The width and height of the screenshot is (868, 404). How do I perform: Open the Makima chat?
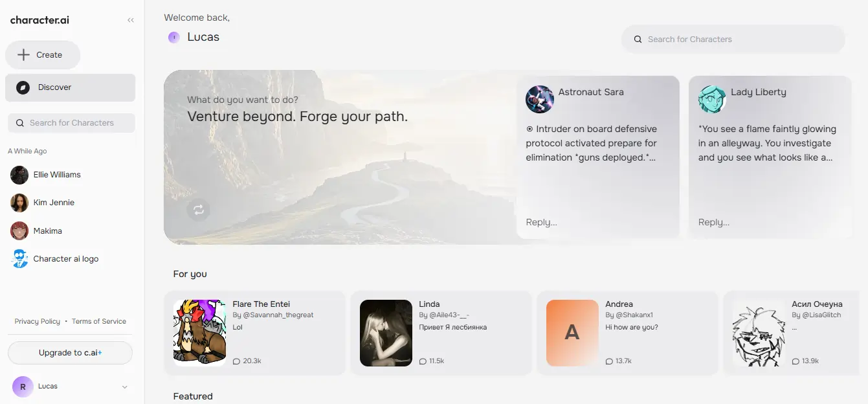click(x=48, y=231)
